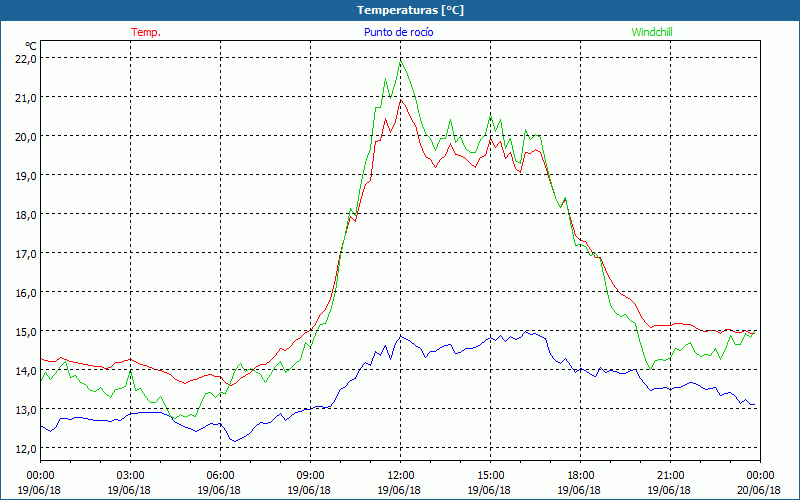The image size is (800, 500).
Task: Click the 21:00 time label on the x-axis
Action: point(670,476)
